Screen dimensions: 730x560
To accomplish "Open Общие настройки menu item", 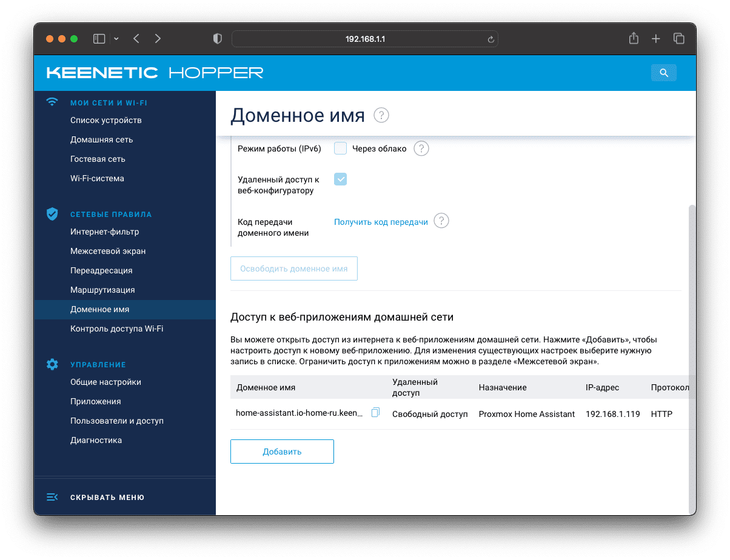I will pos(105,382).
